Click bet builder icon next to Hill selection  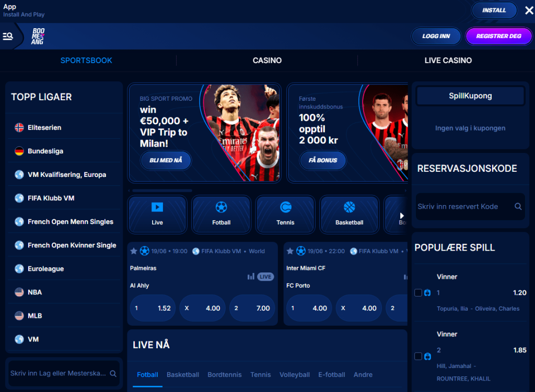tap(427, 357)
